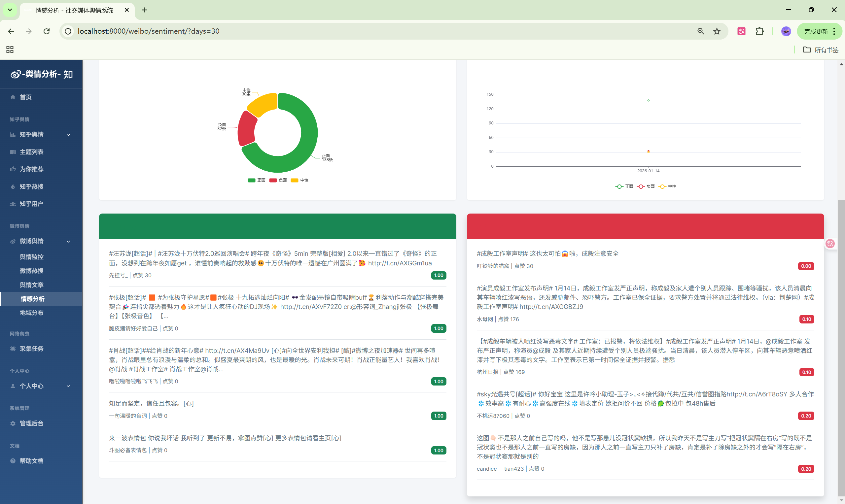
Task: Toggle 负面 series in donut chart legend
Action: click(278, 180)
